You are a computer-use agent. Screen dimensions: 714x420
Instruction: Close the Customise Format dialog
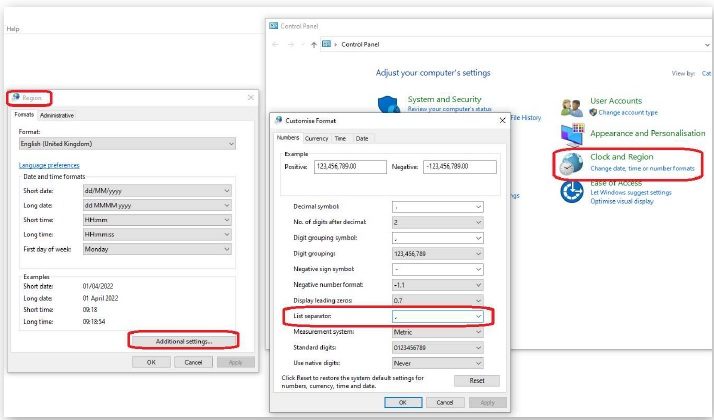pos(502,121)
